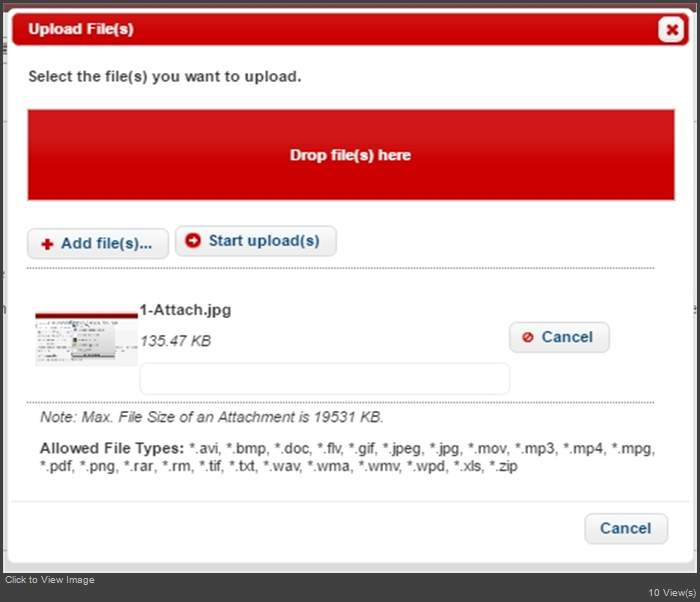Click the Max. File Size note
Viewport: 700px width, 602px height.
click(x=212, y=417)
